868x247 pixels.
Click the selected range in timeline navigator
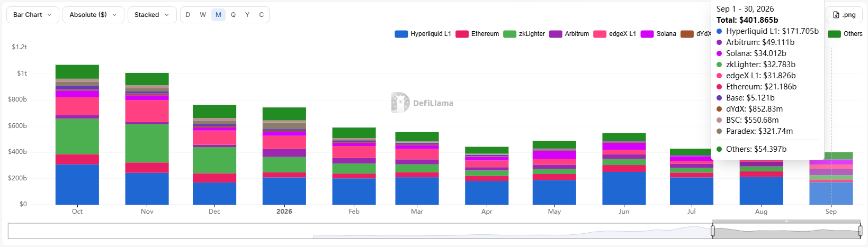pos(786,231)
